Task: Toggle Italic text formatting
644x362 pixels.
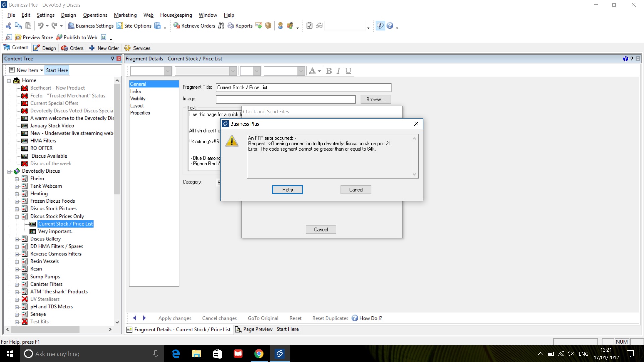Action: click(338, 71)
